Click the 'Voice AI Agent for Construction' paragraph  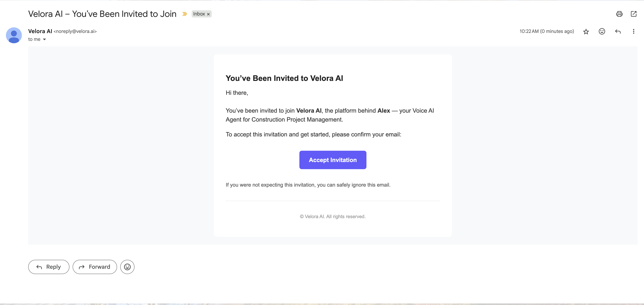(330, 115)
